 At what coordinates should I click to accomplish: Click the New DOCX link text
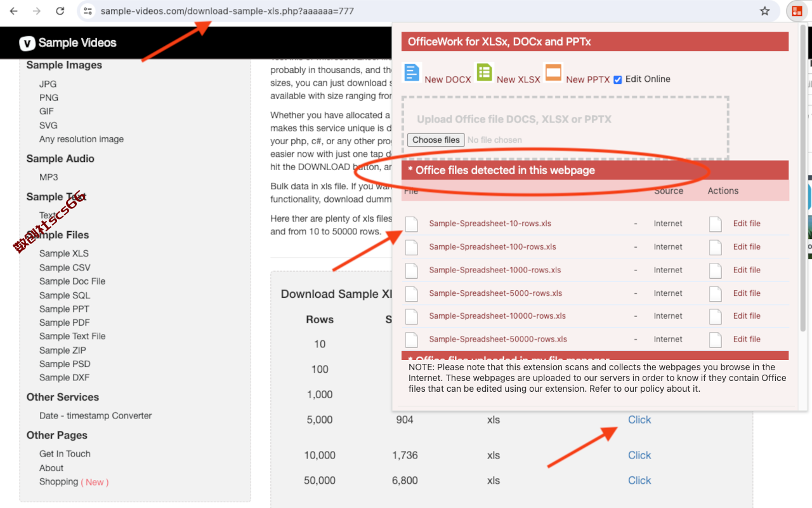pos(448,79)
